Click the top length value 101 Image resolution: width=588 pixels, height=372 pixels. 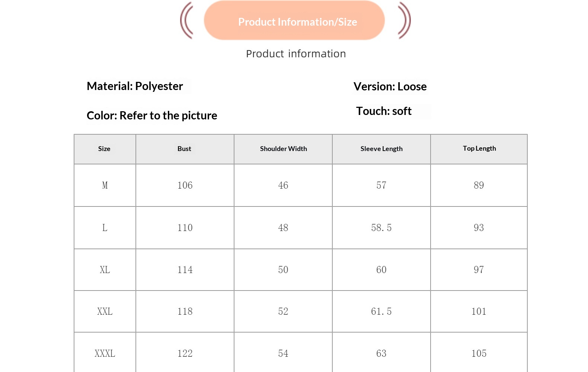pos(479,311)
